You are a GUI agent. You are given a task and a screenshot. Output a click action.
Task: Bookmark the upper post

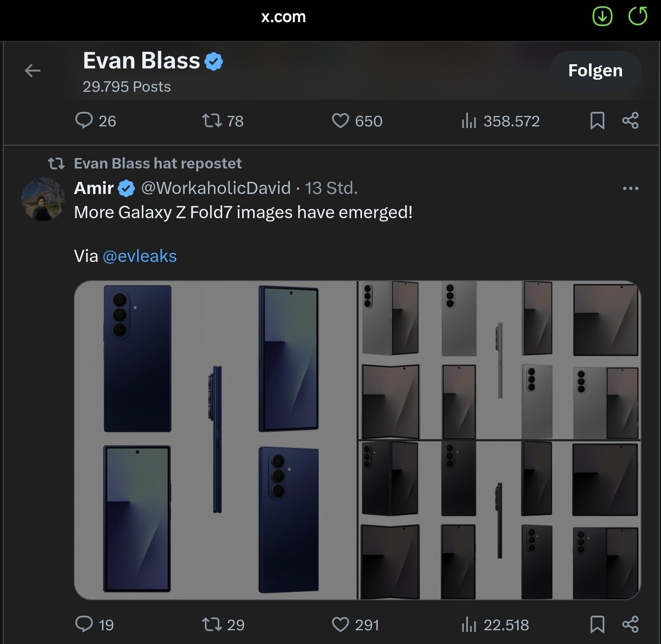coord(597,121)
